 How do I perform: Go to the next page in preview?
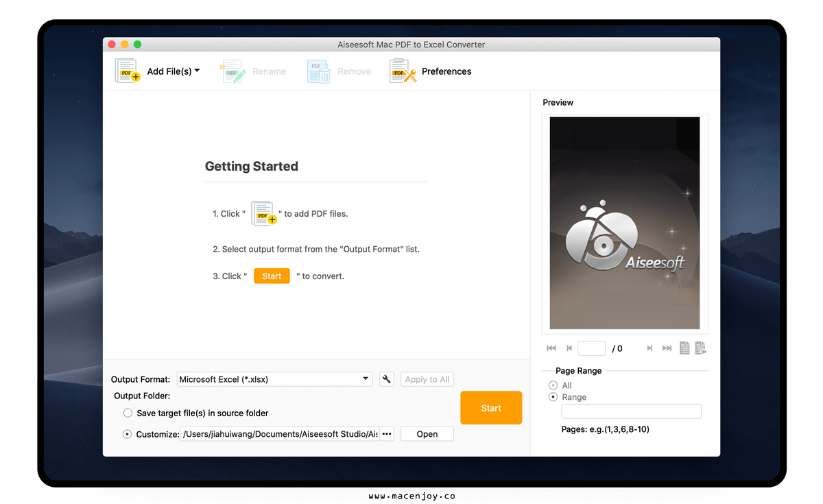click(649, 348)
